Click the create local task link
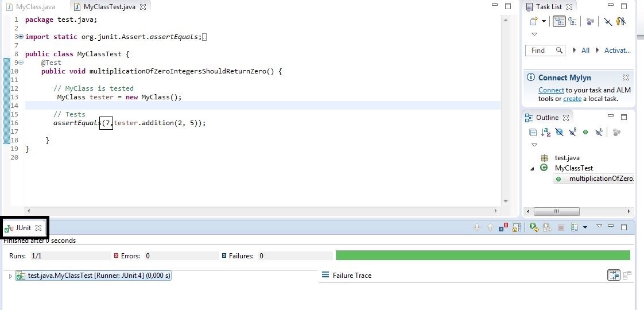The width and height of the screenshot is (644, 310). pyautogui.click(x=572, y=99)
